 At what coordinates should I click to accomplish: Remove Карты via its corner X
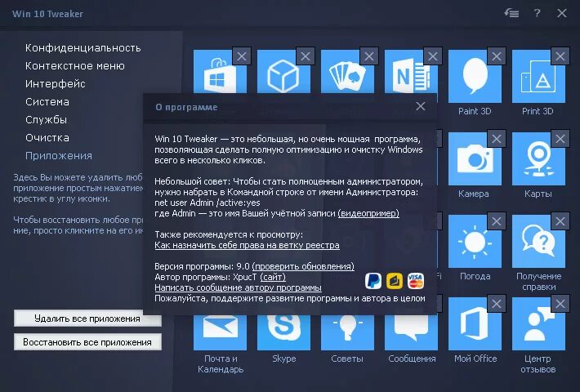(560, 139)
